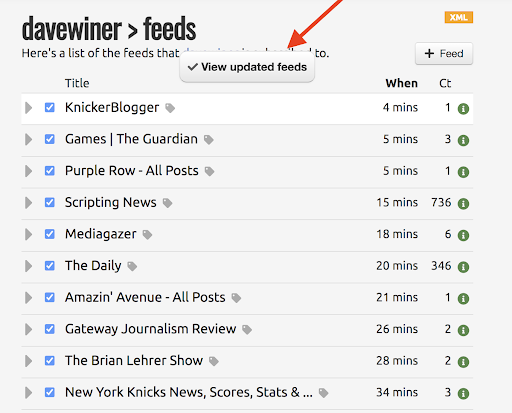Open the Scripting News feed title
This screenshot has width=512, height=413.
111,202
